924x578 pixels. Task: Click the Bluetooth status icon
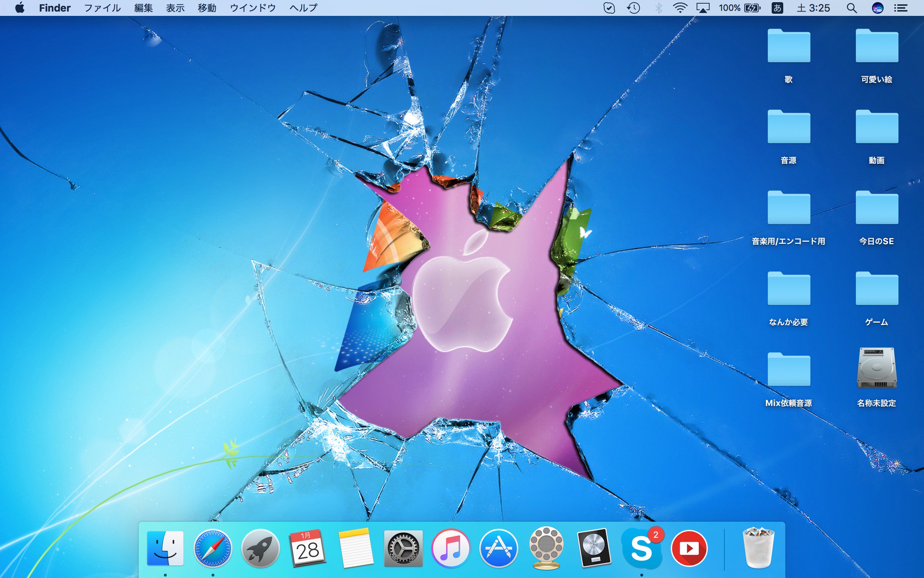[658, 8]
